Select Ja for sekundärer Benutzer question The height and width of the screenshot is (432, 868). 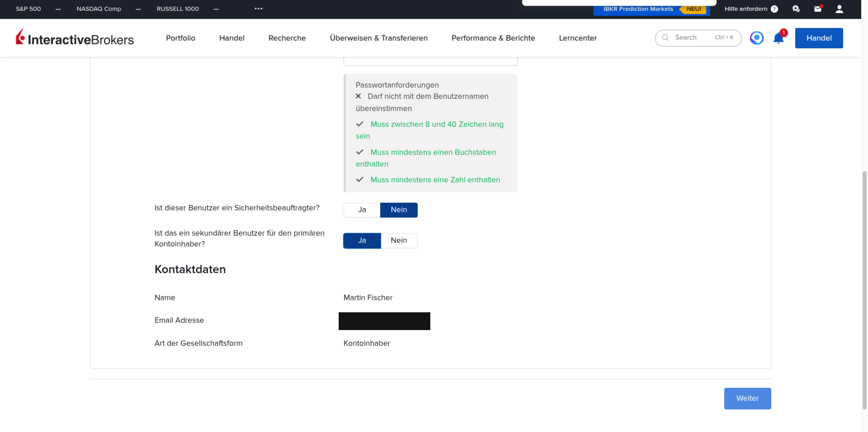362,241
